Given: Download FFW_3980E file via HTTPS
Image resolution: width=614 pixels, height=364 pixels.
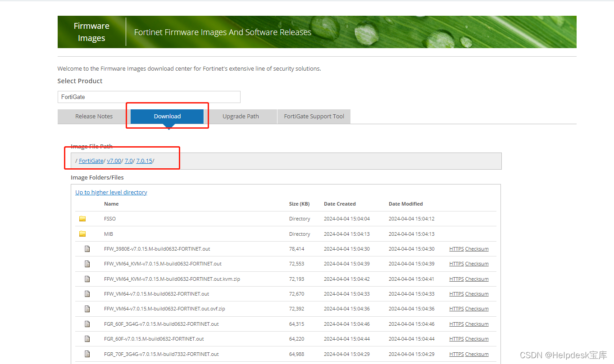Looking at the screenshot, I should [x=456, y=249].
